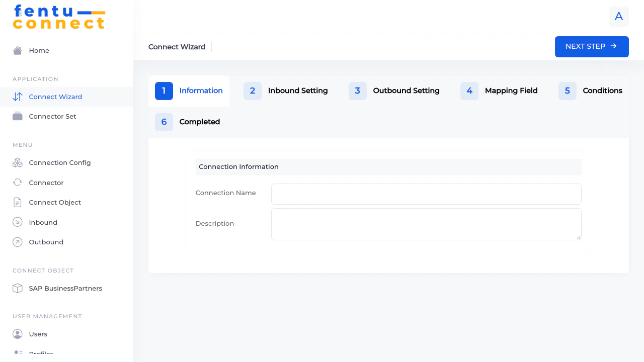Click the Connection Config nodes icon
Image resolution: width=644 pixels, height=362 pixels.
18,162
